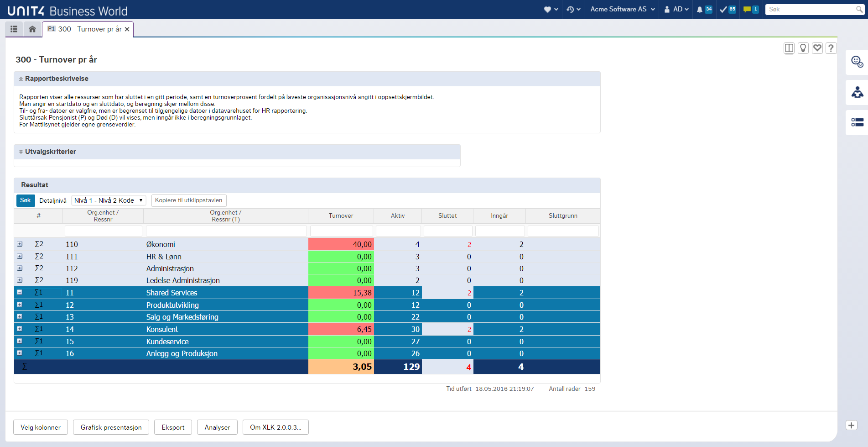Go to the home tab icon
This screenshot has height=447, width=868.
pos(32,29)
